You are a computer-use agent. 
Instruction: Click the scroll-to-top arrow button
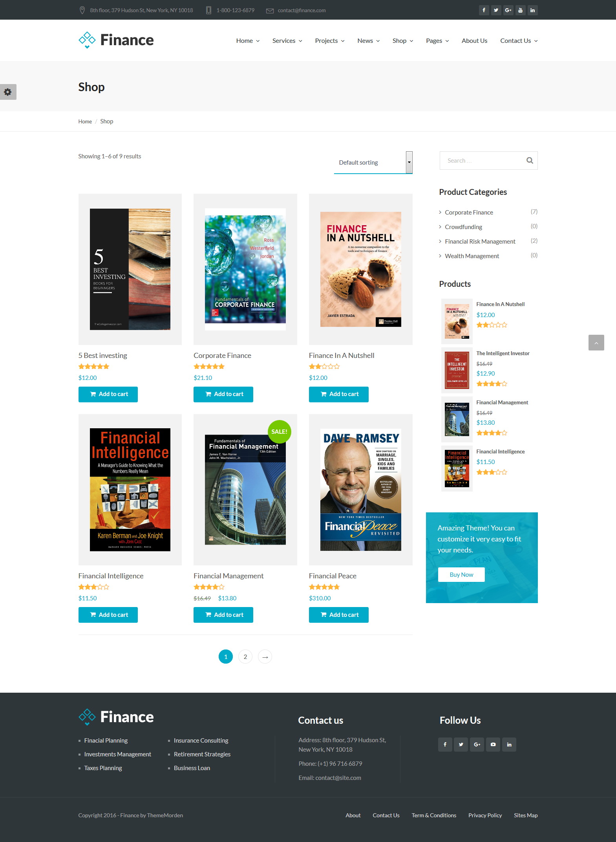pyautogui.click(x=596, y=343)
